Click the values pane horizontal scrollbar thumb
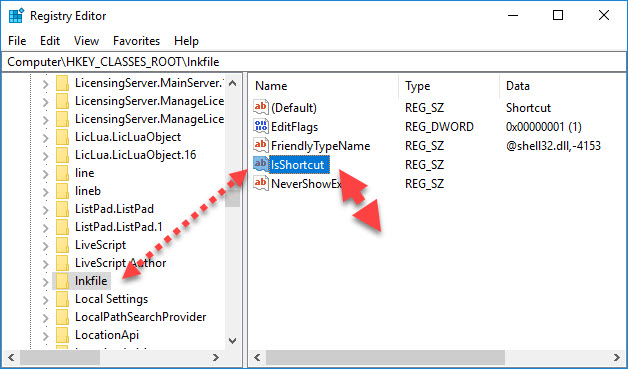628x369 pixels. click(385, 357)
